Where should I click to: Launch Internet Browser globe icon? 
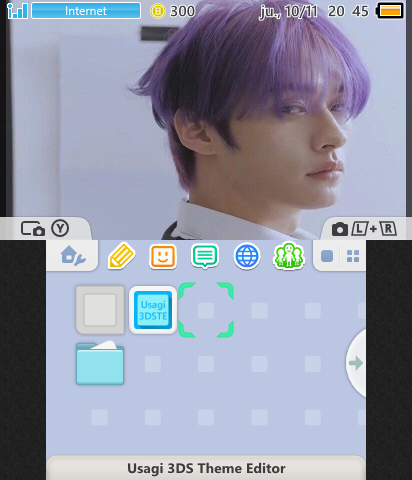247,256
